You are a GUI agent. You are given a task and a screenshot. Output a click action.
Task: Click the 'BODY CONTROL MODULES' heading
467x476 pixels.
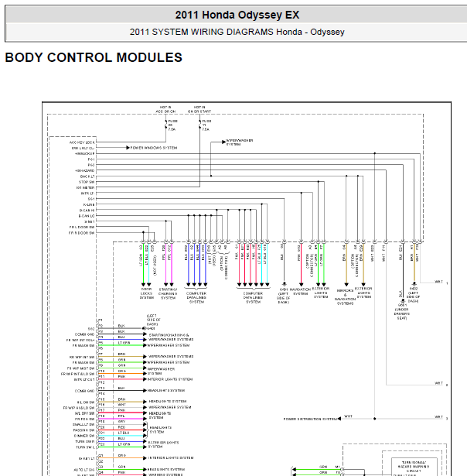[x=94, y=58]
